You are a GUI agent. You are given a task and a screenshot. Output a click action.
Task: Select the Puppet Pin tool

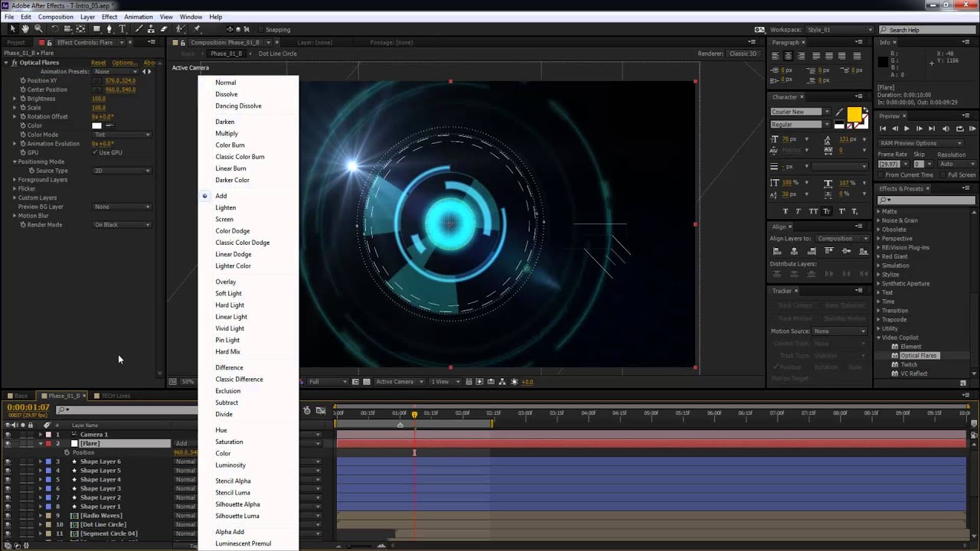[197, 29]
